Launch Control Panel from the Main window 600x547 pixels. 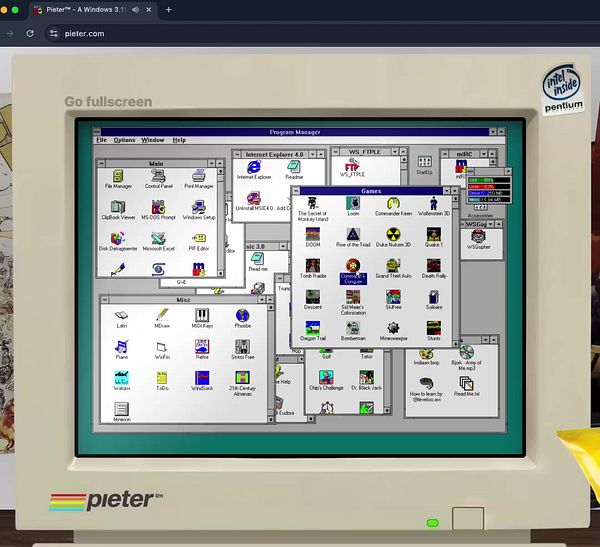[x=158, y=179]
